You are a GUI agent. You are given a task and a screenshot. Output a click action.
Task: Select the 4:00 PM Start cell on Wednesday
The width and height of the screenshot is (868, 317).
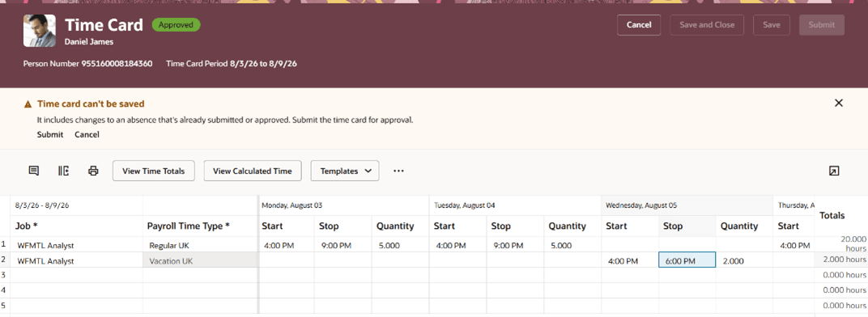click(630, 260)
